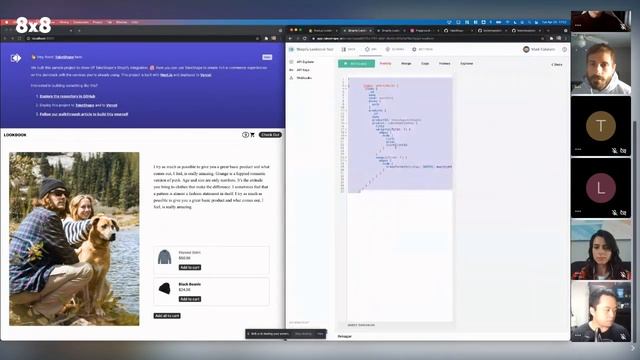The image size is (640, 360).
Task: Expand the Docs panel
Action: point(557,64)
